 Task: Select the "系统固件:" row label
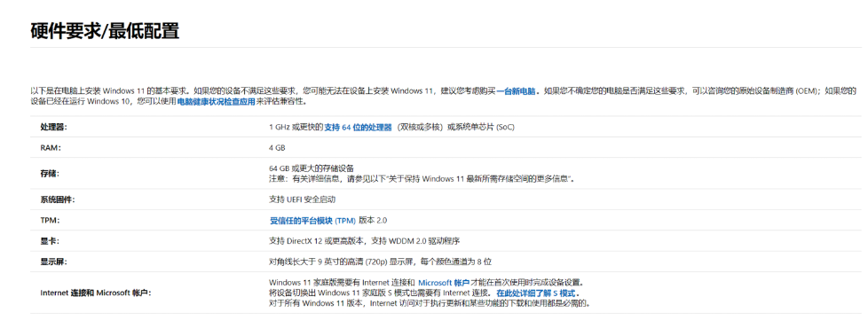[x=57, y=199]
